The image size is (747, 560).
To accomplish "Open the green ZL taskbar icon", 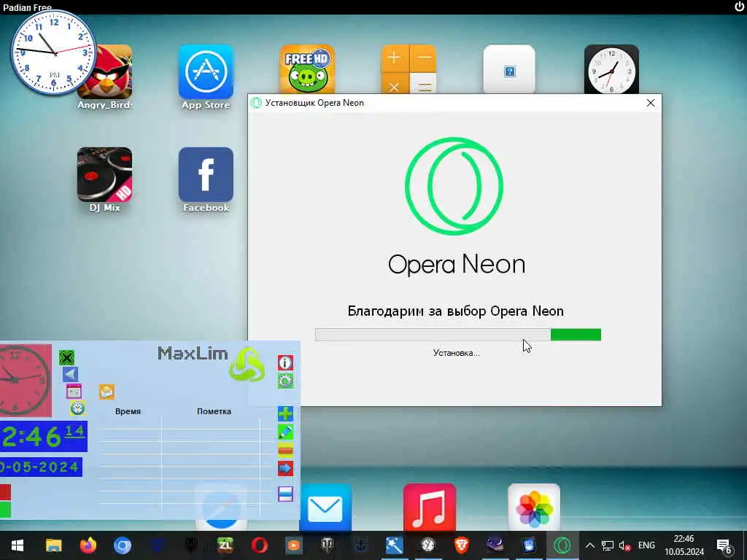I will (225, 545).
